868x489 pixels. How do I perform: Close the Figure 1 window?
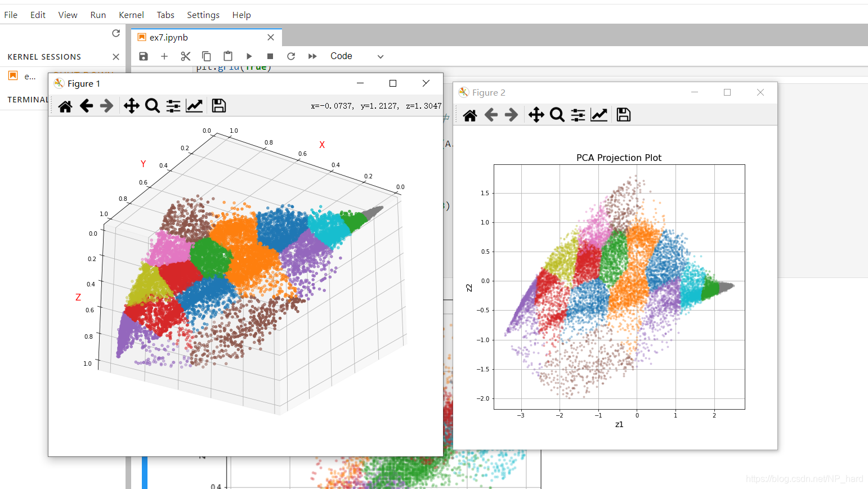pyautogui.click(x=426, y=83)
